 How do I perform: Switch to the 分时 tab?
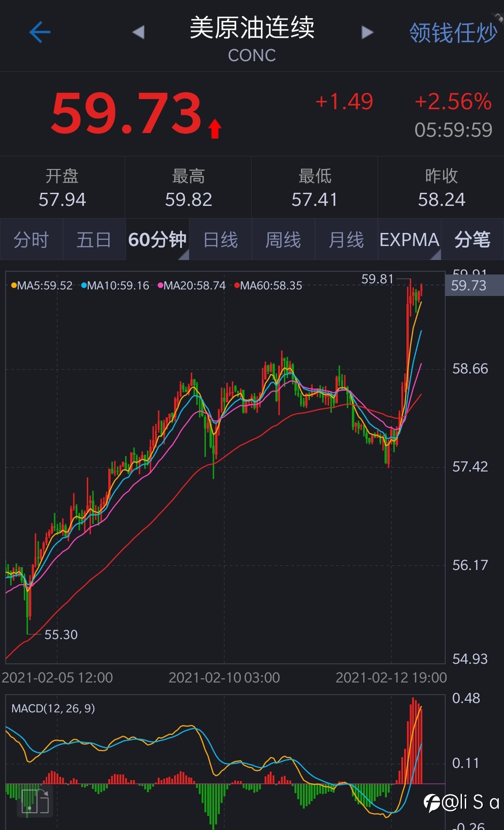point(31,239)
